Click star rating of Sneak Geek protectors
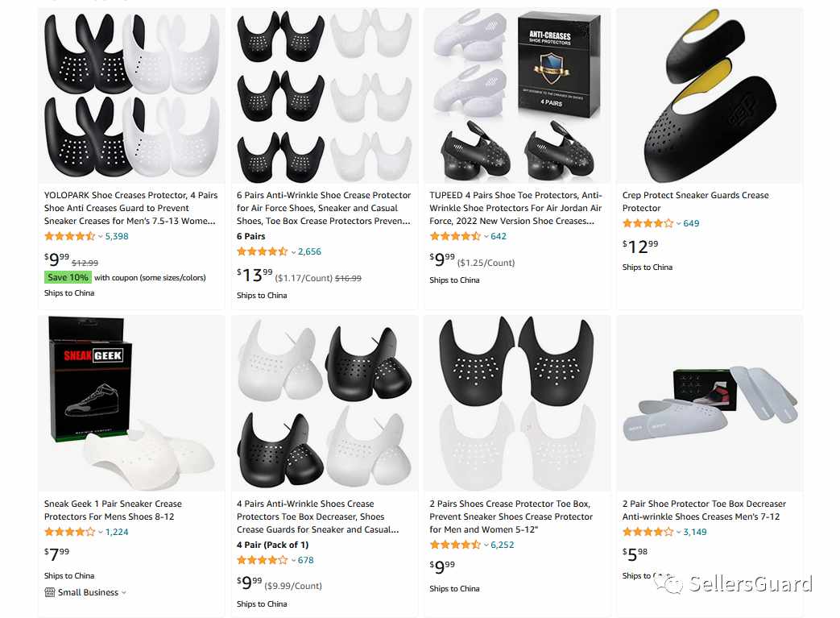Image resolution: width=840 pixels, height=618 pixels. [69, 533]
